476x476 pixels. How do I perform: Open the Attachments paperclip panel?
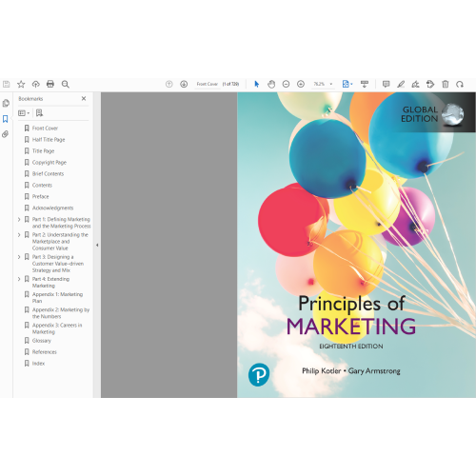(x=5, y=134)
